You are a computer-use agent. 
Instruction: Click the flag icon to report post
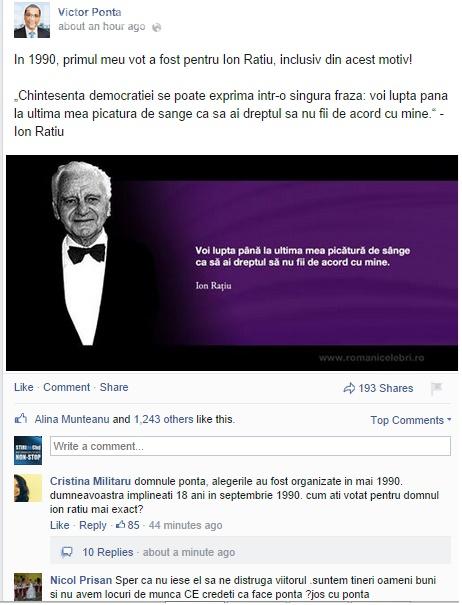click(x=436, y=388)
